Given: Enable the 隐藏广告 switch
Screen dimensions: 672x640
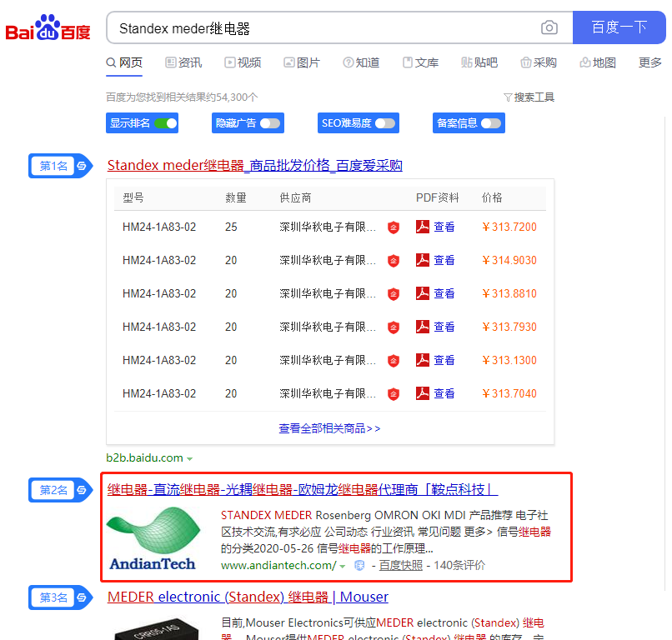Looking at the screenshot, I should point(270,123).
